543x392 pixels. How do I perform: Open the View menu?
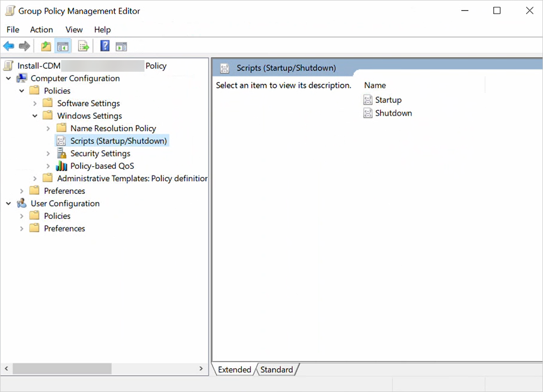pos(74,30)
